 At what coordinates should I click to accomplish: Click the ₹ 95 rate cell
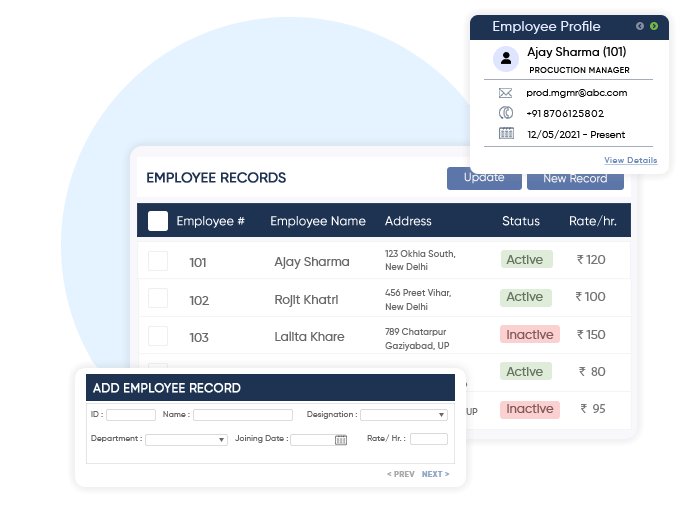pyautogui.click(x=593, y=409)
